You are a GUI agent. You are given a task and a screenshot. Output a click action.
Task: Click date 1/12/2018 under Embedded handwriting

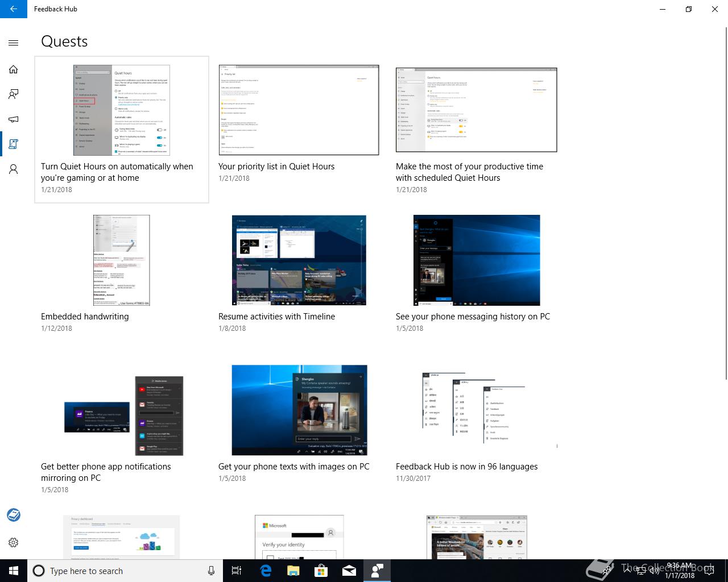pyautogui.click(x=56, y=329)
